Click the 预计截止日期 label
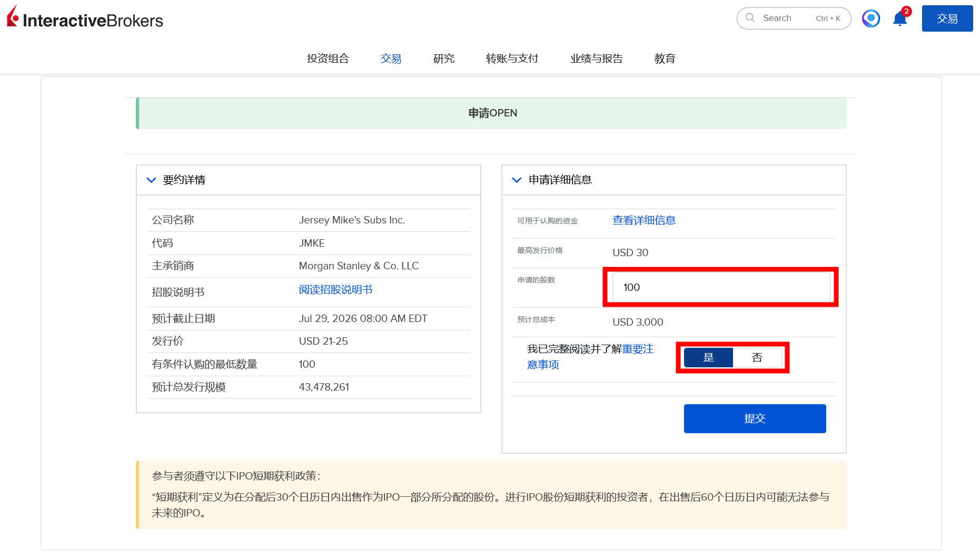Viewport: 980px width, 557px height. pos(183,319)
